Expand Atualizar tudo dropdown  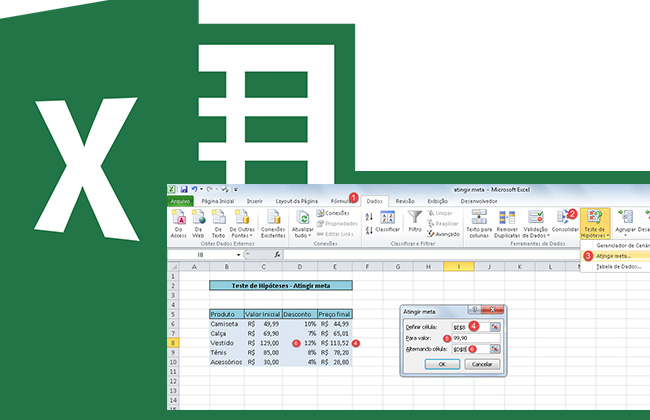click(x=303, y=232)
